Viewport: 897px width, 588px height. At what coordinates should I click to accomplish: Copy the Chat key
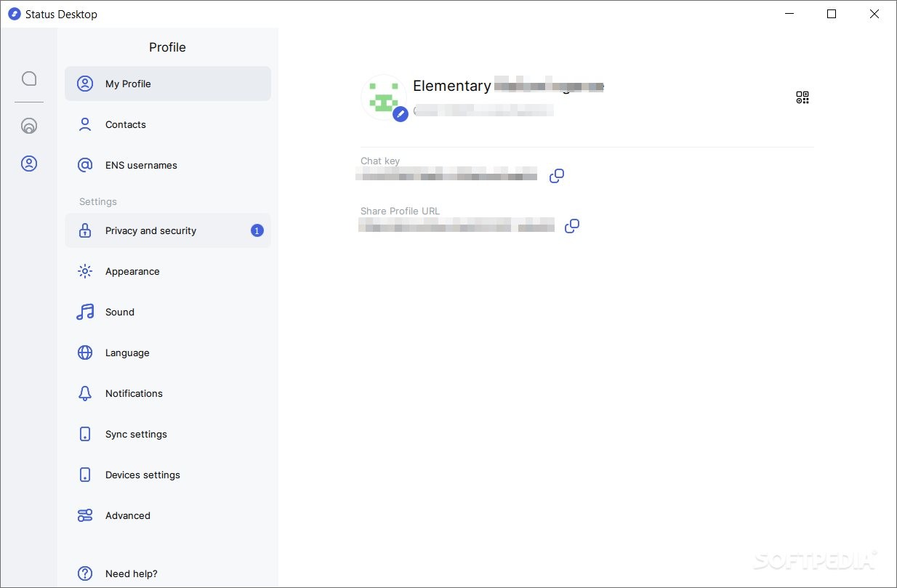557,176
